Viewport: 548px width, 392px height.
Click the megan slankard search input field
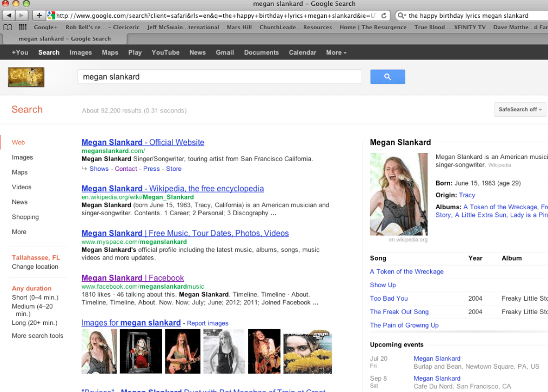(x=219, y=77)
